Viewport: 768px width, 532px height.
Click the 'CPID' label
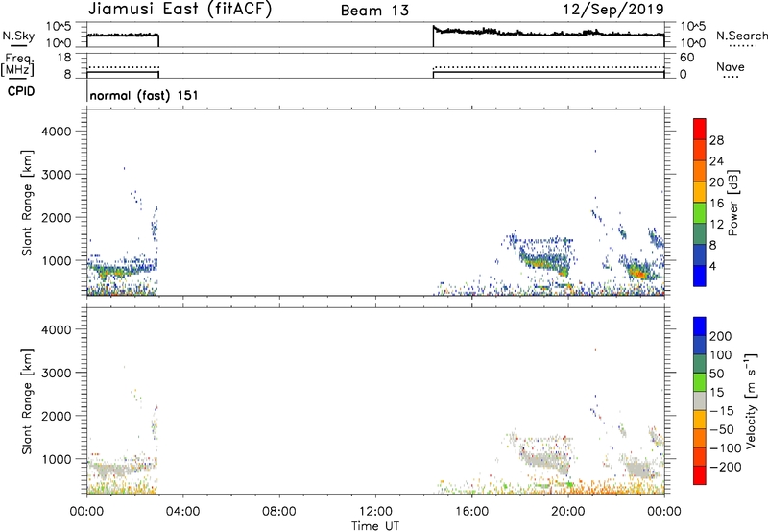[x=21, y=91]
